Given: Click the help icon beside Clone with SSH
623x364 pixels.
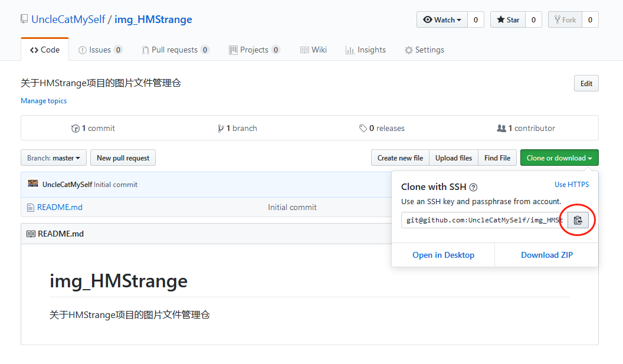Looking at the screenshot, I should pos(473,188).
